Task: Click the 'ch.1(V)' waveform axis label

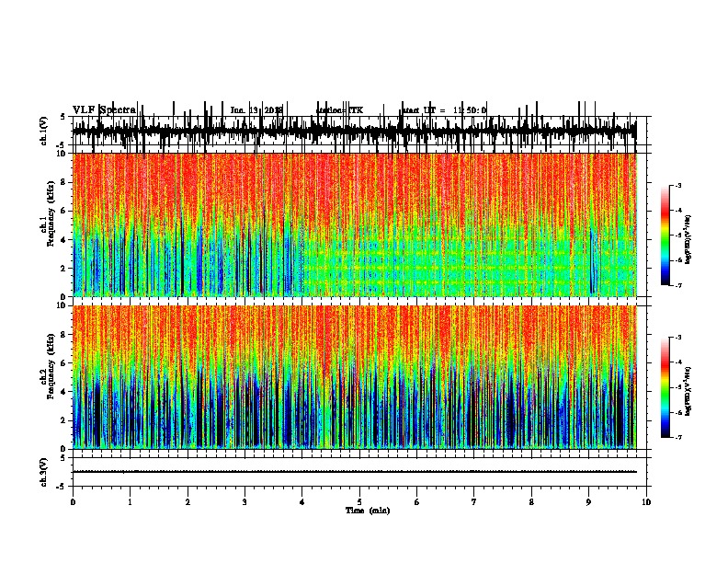Action: pos(44,131)
